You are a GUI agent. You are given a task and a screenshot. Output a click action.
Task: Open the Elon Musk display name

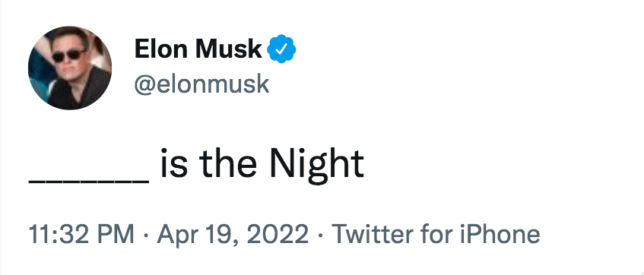[198, 49]
